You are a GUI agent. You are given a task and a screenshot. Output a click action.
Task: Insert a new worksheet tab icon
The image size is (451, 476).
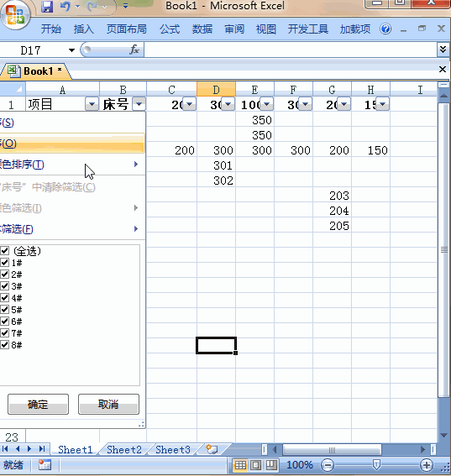212,449
